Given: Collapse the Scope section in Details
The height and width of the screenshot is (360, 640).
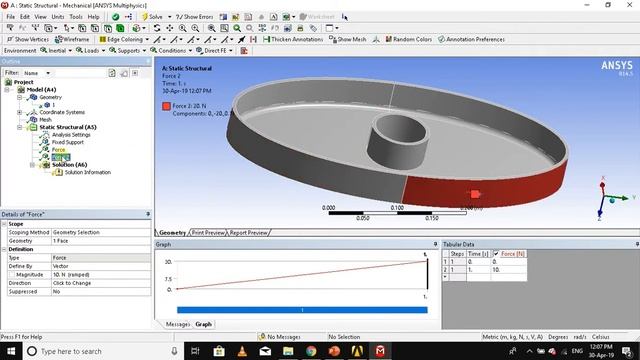Looking at the screenshot, I should 4,224.
